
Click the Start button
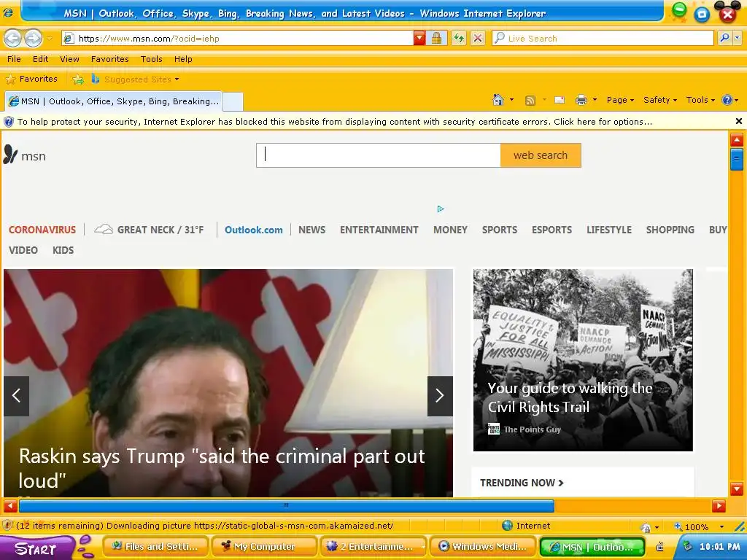(36, 548)
